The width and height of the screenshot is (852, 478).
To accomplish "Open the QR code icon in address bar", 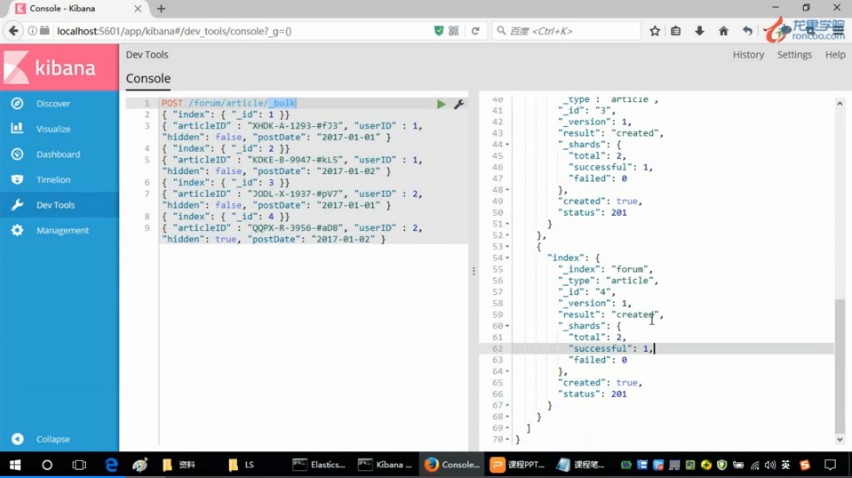I will tap(454, 31).
